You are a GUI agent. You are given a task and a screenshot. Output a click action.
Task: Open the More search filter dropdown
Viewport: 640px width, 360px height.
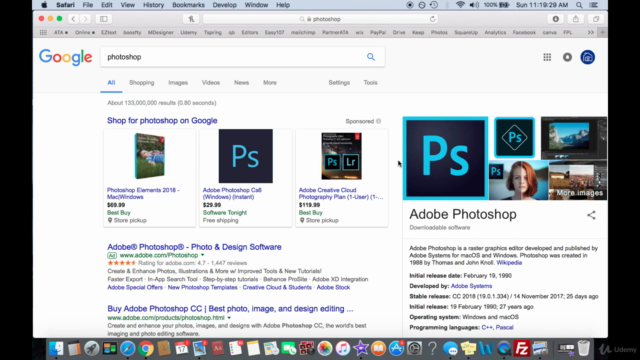click(270, 82)
